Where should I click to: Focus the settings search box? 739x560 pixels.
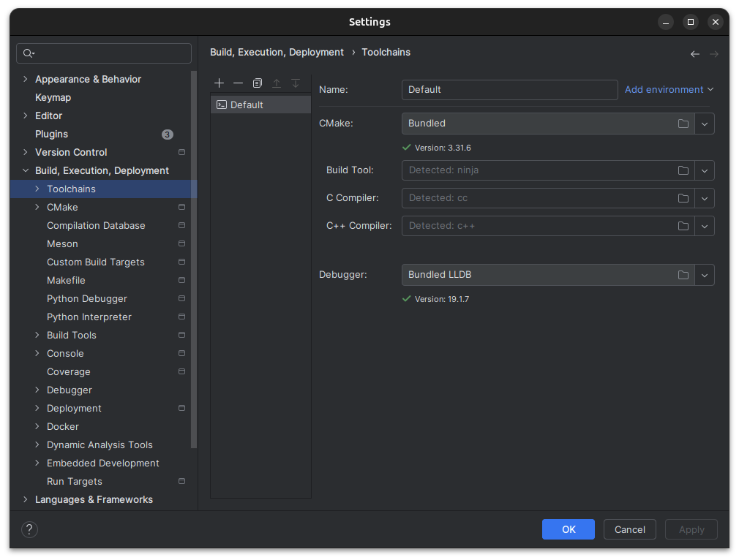click(104, 53)
